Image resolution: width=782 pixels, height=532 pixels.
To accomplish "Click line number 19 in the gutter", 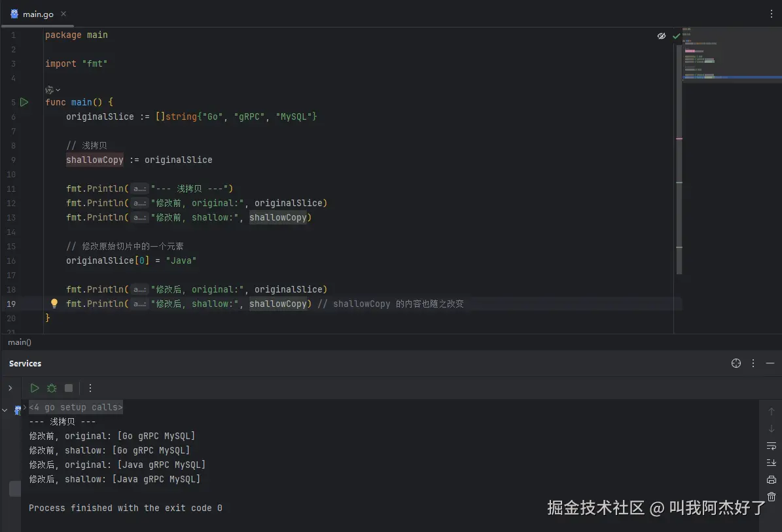I will (11, 304).
